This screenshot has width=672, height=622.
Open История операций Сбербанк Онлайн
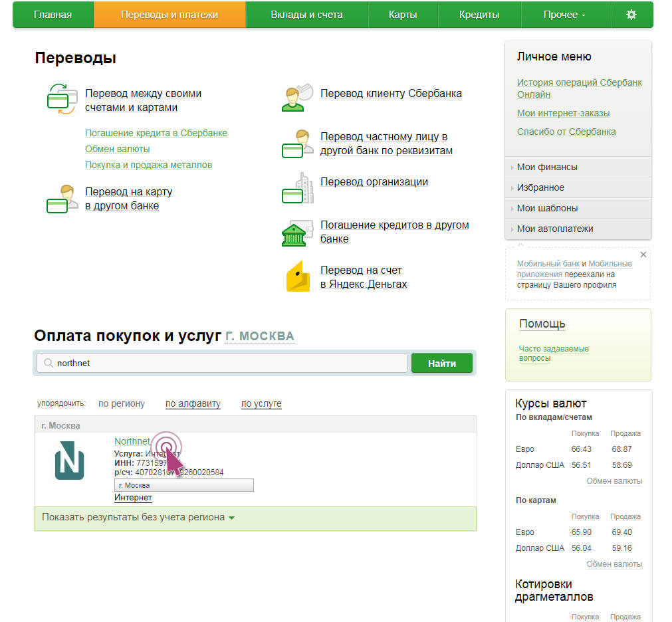[x=579, y=88]
